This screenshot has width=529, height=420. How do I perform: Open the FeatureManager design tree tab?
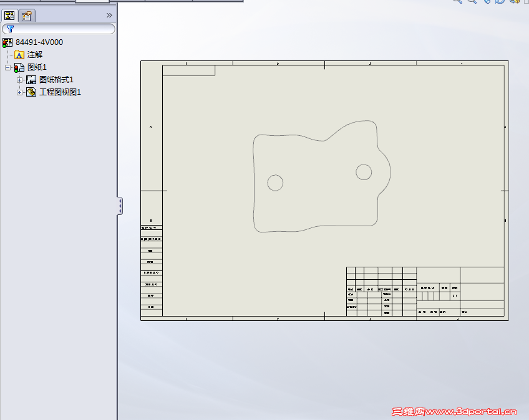point(9,16)
